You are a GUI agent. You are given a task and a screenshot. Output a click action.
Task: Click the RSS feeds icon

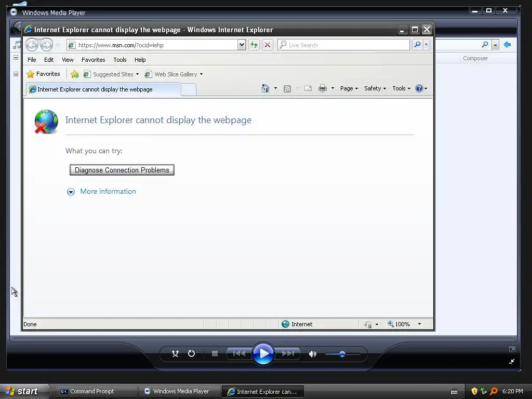tap(287, 88)
